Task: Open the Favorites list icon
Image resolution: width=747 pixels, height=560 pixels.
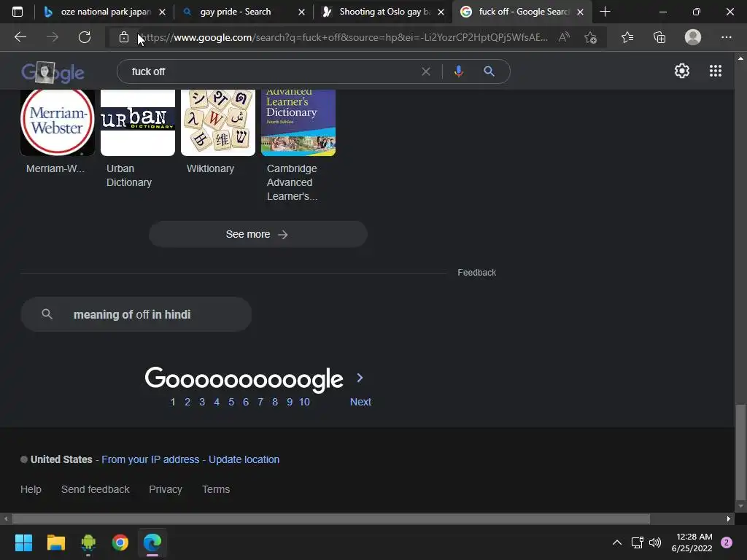Action: 627,37
